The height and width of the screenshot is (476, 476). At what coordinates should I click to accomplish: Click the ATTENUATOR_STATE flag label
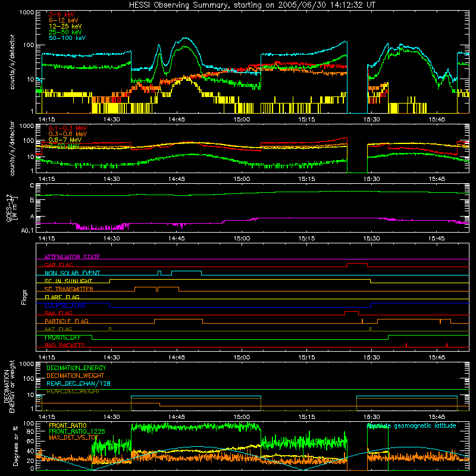tap(72, 257)
